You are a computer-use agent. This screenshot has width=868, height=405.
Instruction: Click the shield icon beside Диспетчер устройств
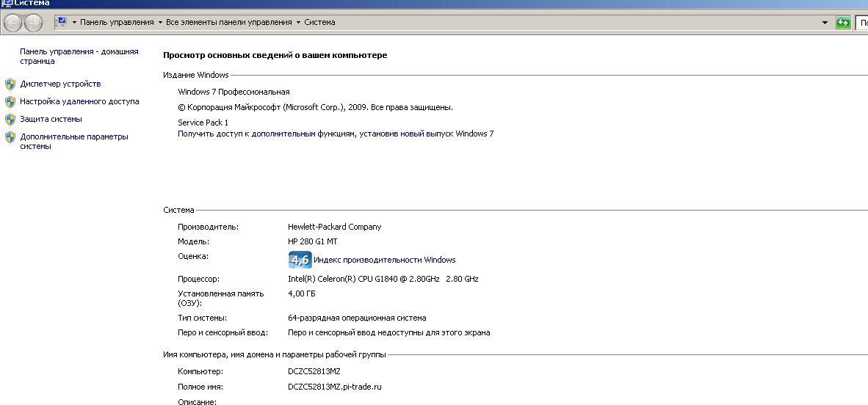(x=10, y=84)
